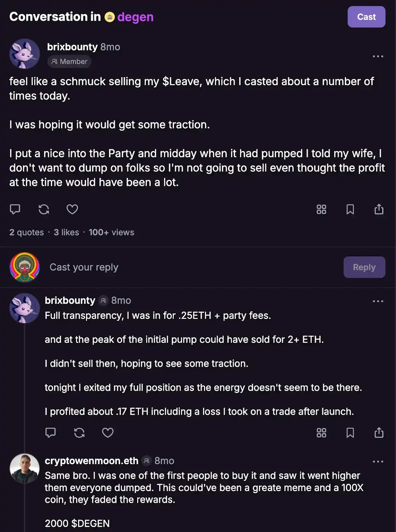Image resolution: width=396 pixels, height=532 pixels.
Task: Reply to the main brixbounty cast
Action: 15,209
